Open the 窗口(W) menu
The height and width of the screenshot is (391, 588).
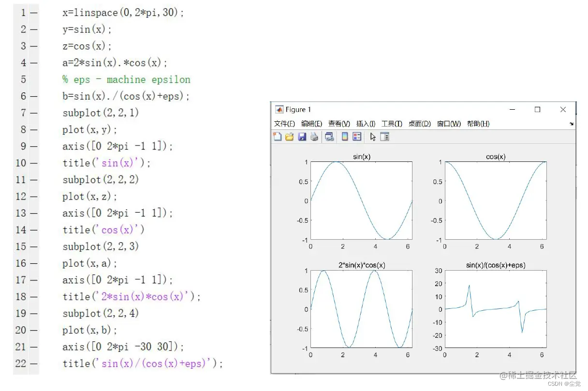449,124
